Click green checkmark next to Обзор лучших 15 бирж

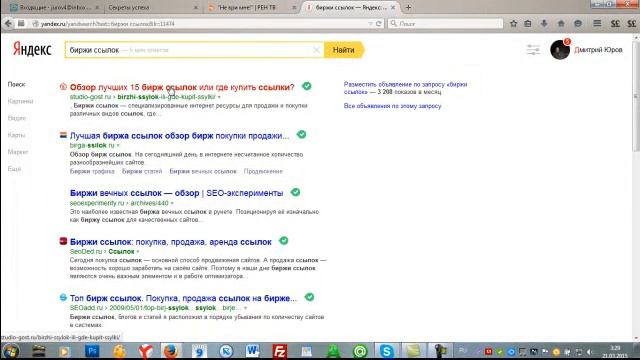(307, 86)
